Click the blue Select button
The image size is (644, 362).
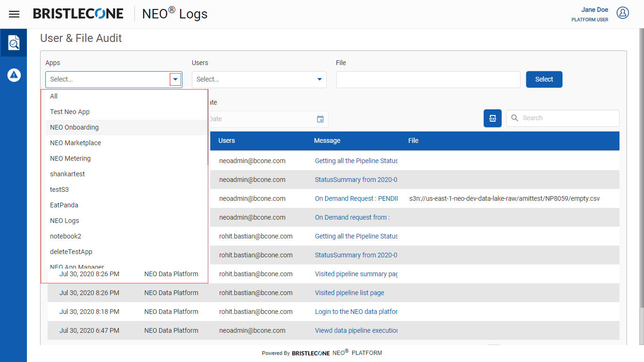coord(544,80)
